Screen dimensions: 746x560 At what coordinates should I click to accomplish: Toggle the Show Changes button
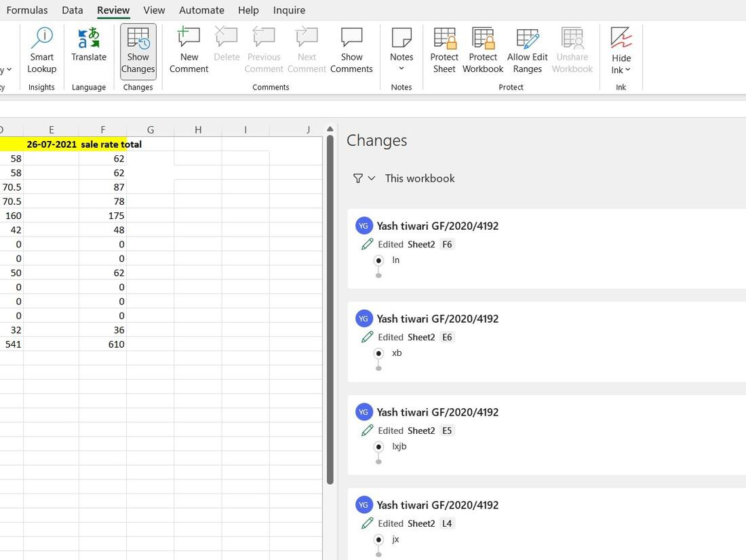138,50
